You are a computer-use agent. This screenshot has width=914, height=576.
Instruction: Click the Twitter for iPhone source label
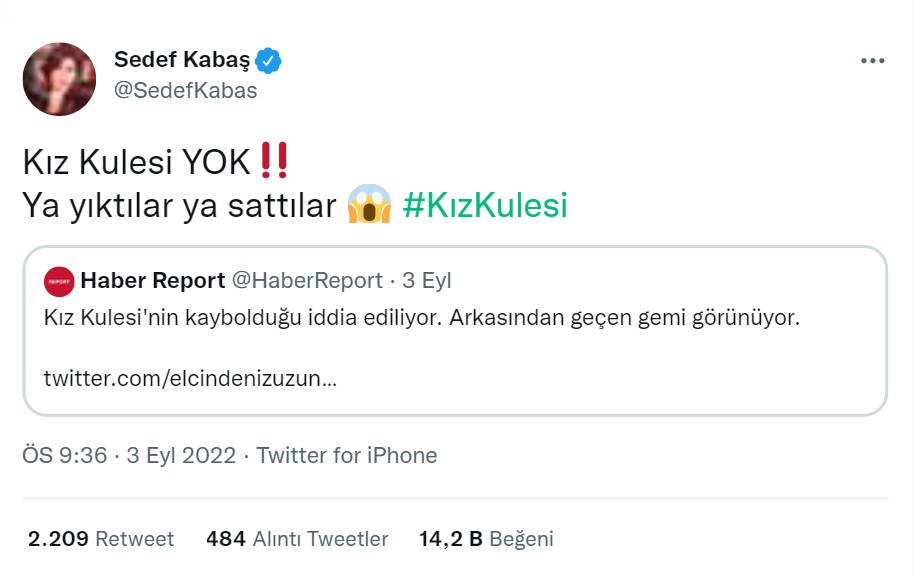[x=347, y=456]
